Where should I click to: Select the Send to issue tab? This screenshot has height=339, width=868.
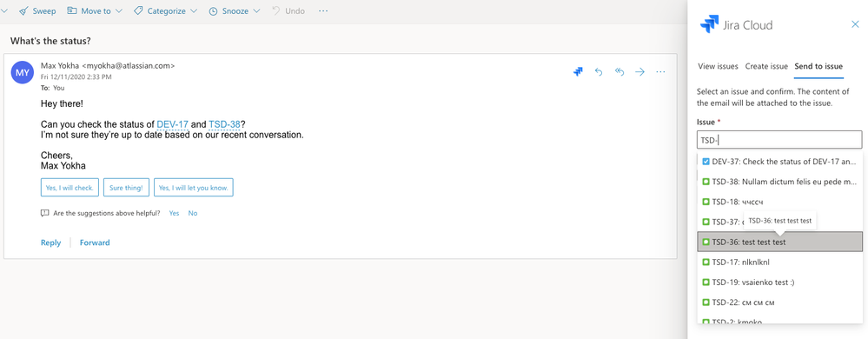coord(818,66)
